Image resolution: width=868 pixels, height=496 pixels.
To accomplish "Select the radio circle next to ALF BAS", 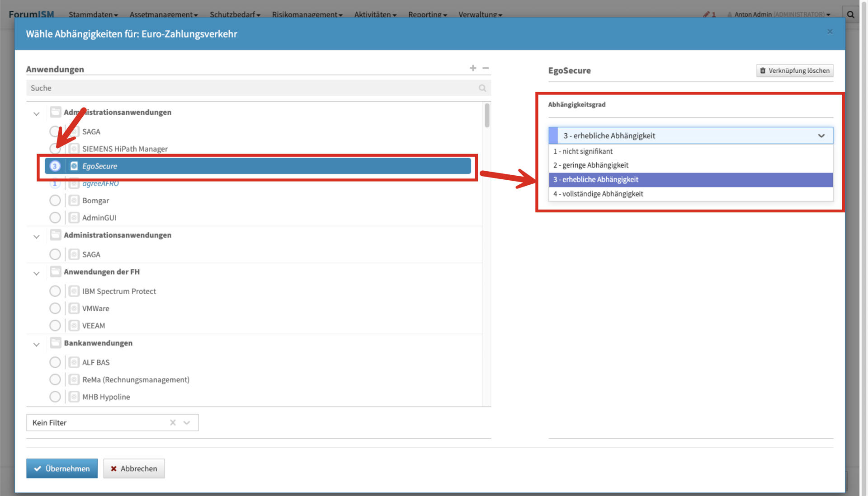I will click(x=55, y=362).
